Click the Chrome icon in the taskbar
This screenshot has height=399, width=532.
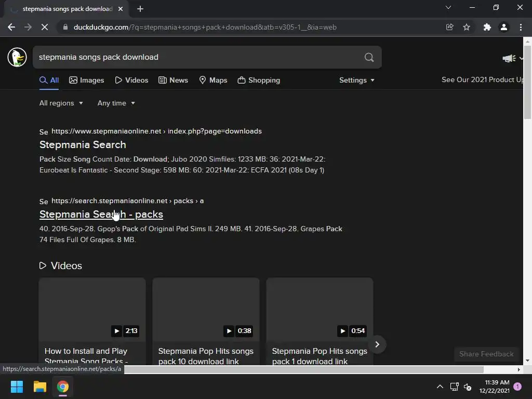coord(63,387)
